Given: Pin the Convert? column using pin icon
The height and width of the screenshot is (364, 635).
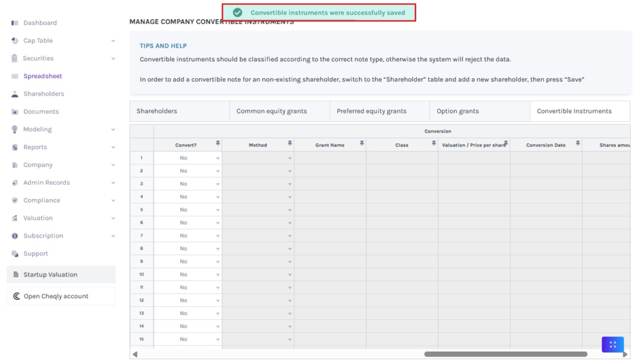Looking at the screenshot, I should (218, 143).
